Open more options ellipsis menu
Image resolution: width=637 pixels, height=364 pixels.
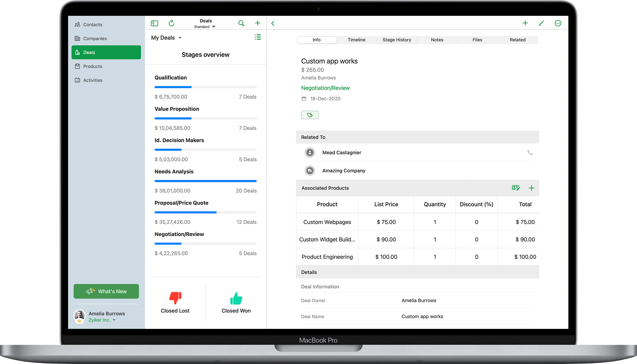coord(558,23)
